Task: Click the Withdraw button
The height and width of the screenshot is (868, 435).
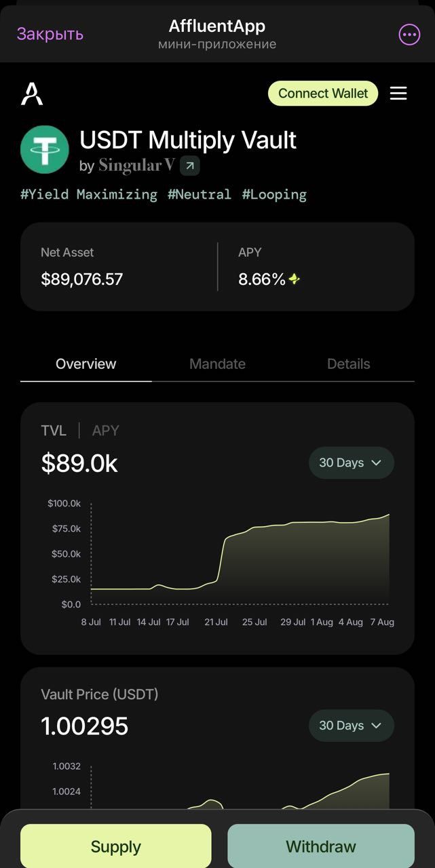Action: tap(320, 846)
